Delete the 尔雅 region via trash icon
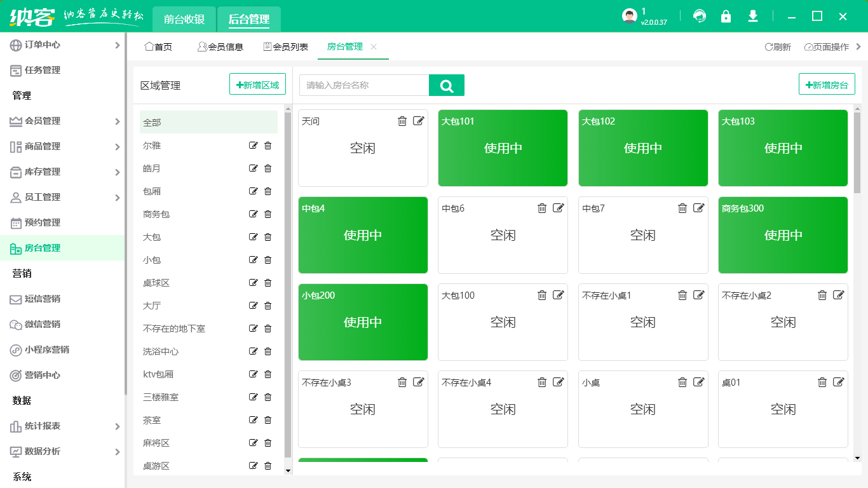868x488 pixels. pos(268,145)
